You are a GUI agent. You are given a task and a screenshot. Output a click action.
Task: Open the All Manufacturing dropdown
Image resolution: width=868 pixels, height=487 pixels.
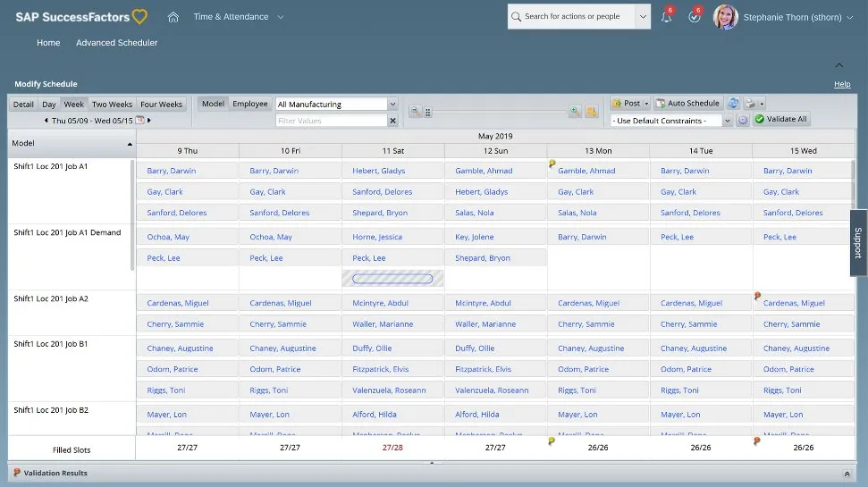coord(392,105)
